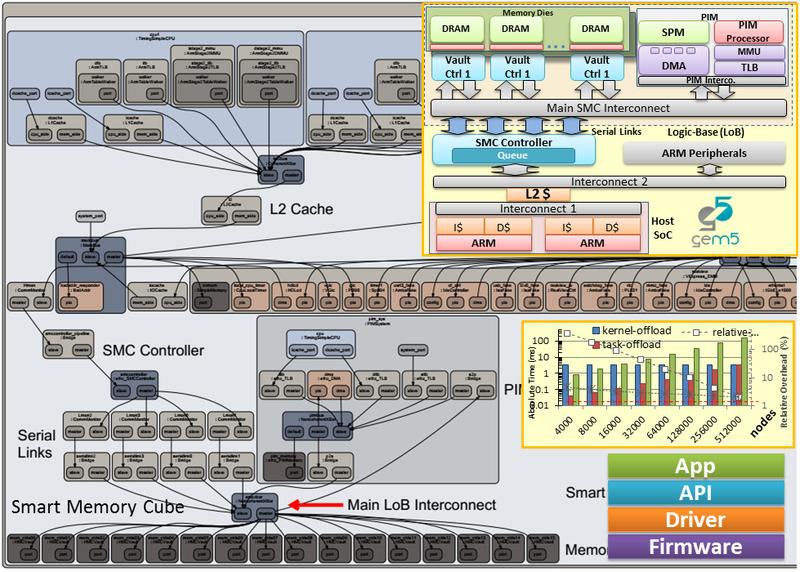Image resolution: width=800 pixels, height=572 pixels.
Task: Select the SPM block in PIM
Action: (x=673, y=32)
